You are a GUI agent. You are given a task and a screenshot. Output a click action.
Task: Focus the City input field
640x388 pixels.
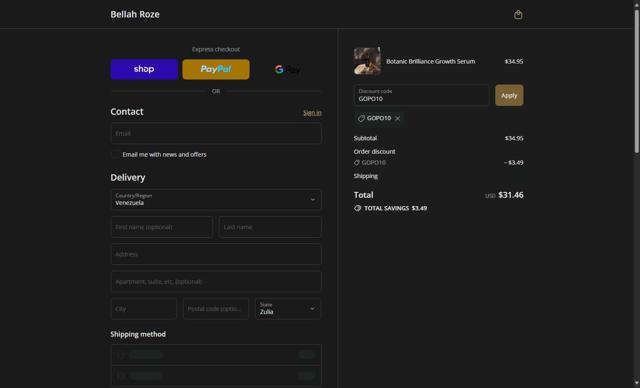(x=144, y=309)
